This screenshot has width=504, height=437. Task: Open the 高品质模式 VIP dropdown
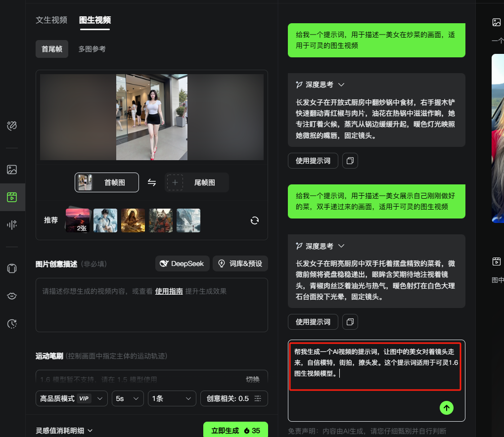[71, 398]
